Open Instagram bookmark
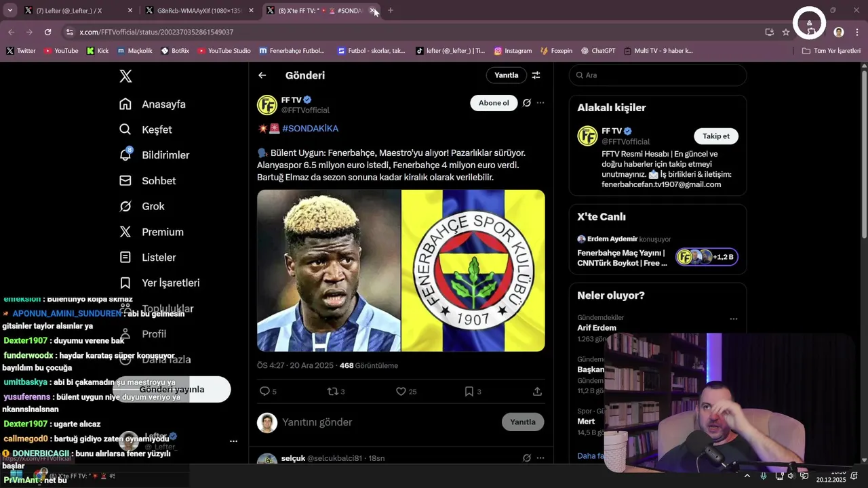Image resolution: width=868 pixels, height=488 pixels. tap(513, 51)
